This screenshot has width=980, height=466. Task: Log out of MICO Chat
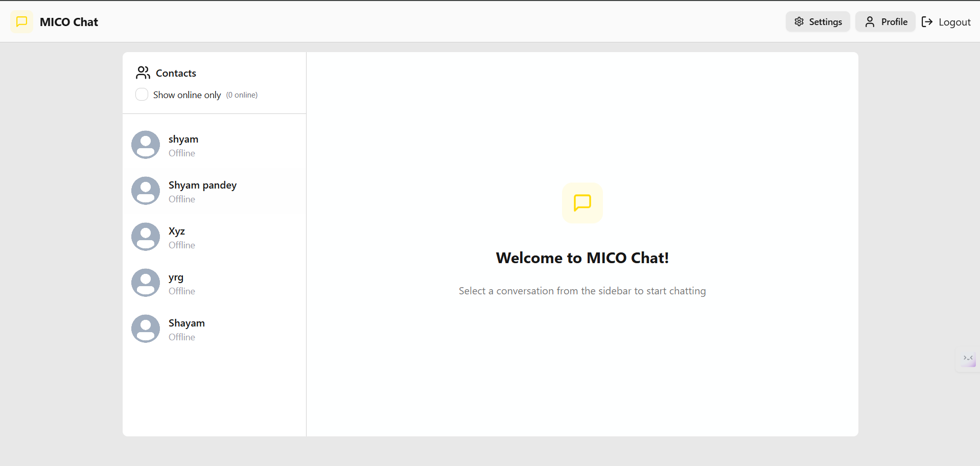point(946,22)
